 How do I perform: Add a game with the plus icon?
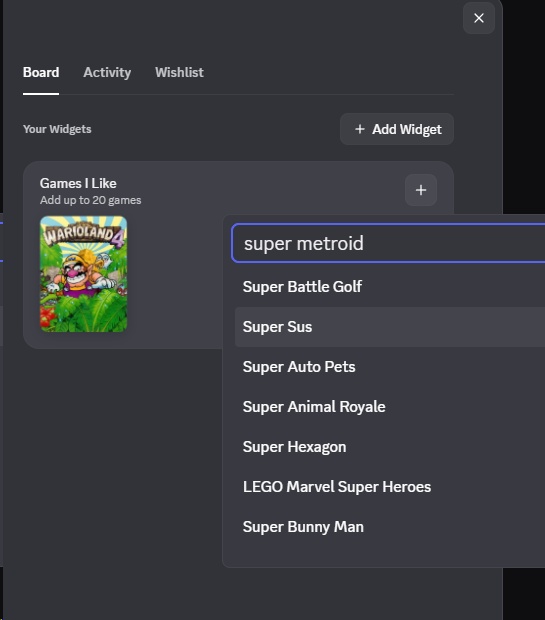(421, 190)
